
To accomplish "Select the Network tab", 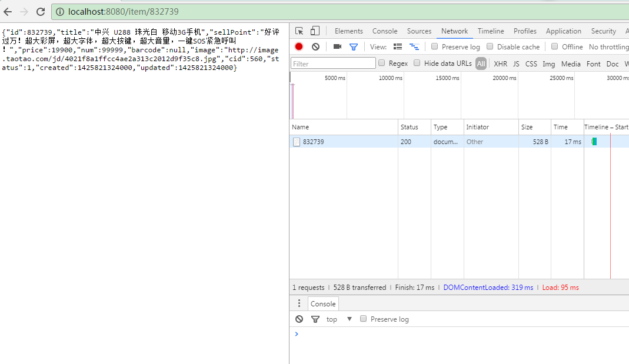I will click(454, 31).
